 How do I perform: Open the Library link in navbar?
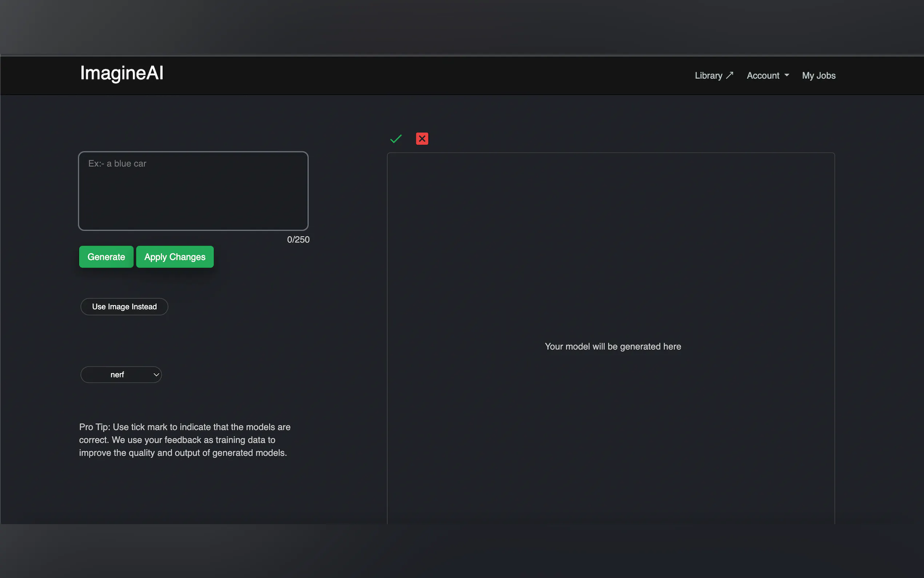coord(709,76)
